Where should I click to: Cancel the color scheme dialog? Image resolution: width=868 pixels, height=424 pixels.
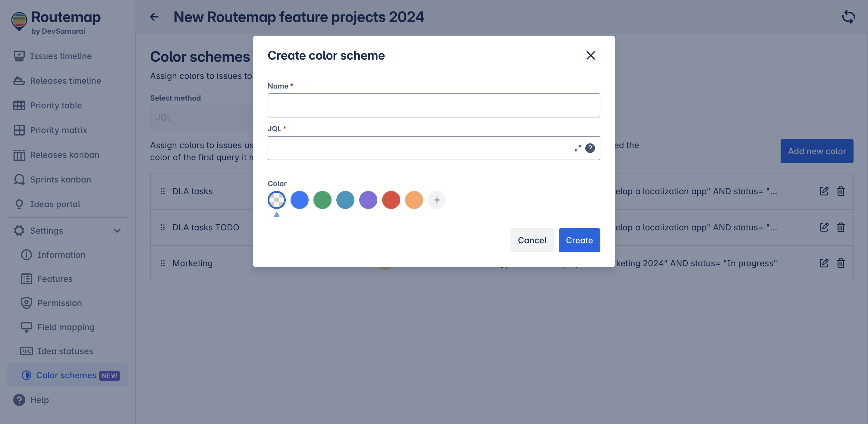tap(532, 240)
